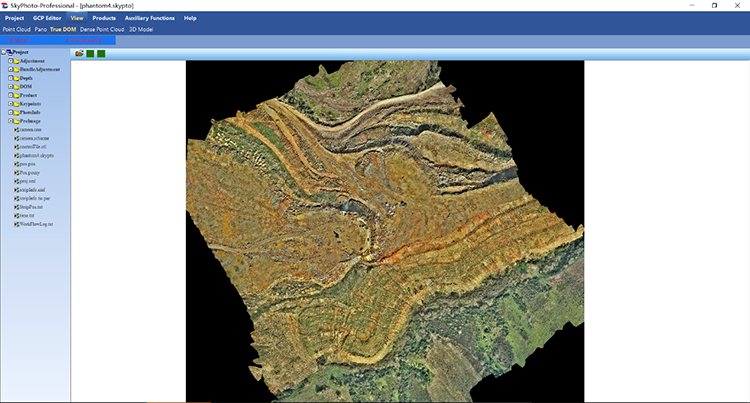The height and width of the screenshot is (403, 750).
Task: Click the Depth folder icon
Action: (x=16, y=78)
